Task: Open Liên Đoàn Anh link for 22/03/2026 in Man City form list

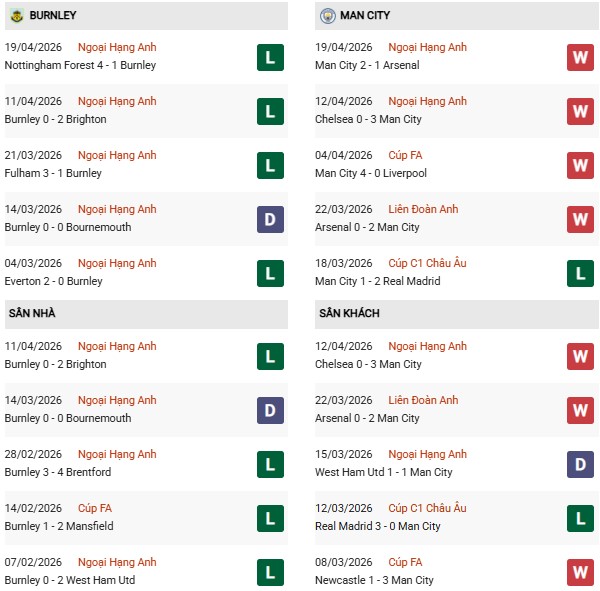Action: click(x=423, y=209)
